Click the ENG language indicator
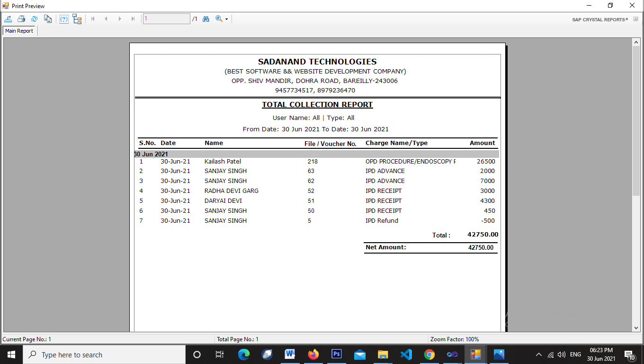 coord(575,355)
